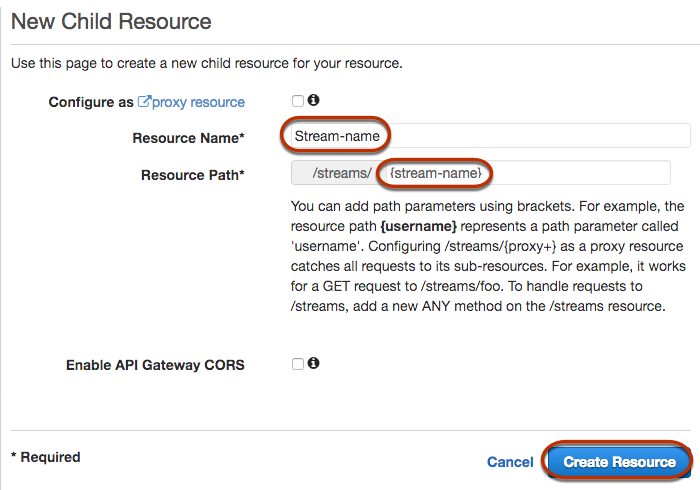Click info icon next to proxy resource checkbox

(x=313, y=101)
